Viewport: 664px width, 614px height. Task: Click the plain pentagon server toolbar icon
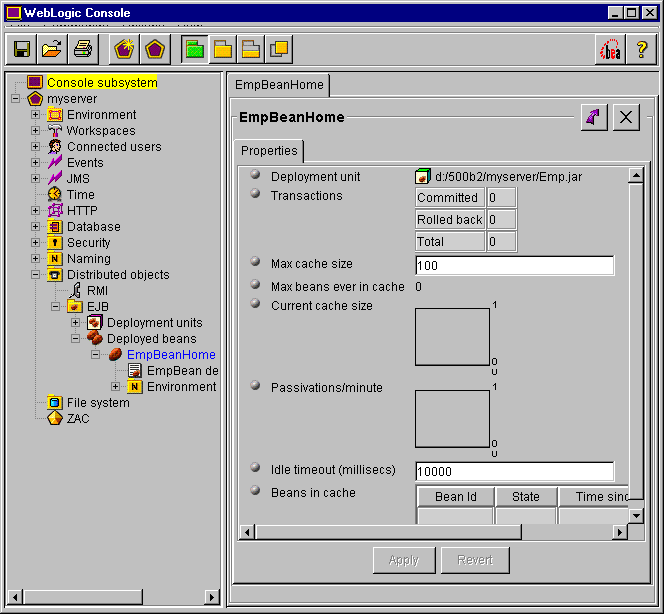[155, 50]
